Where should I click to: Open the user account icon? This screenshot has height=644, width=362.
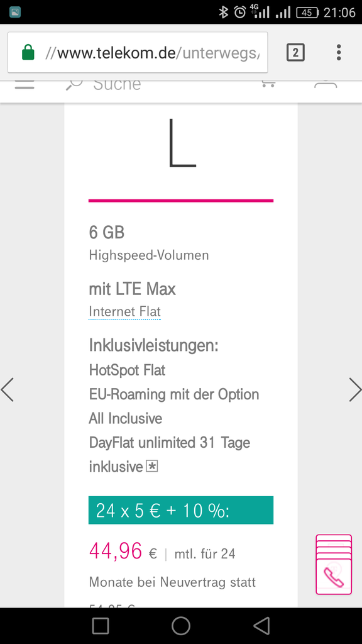coord(326,85)
